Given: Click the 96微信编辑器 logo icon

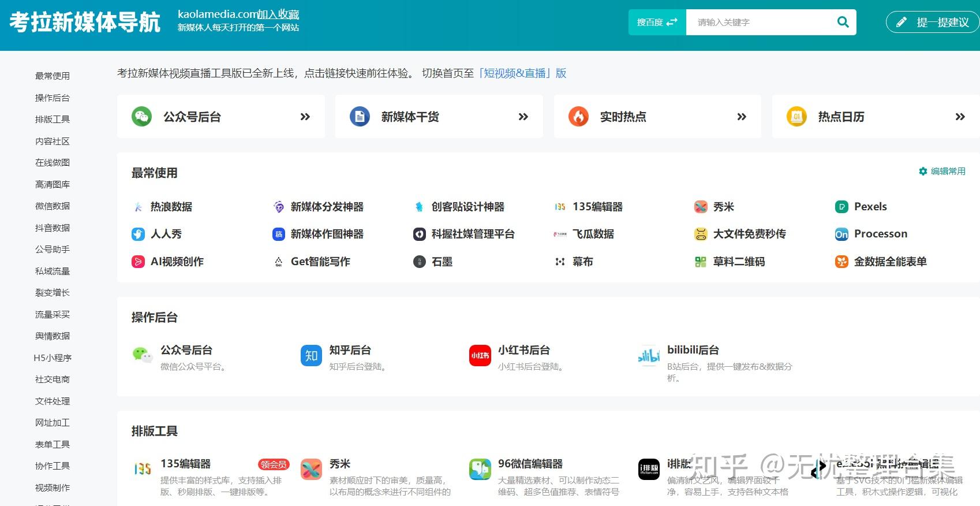Looking at the screenshot, I should click(480, 470).
